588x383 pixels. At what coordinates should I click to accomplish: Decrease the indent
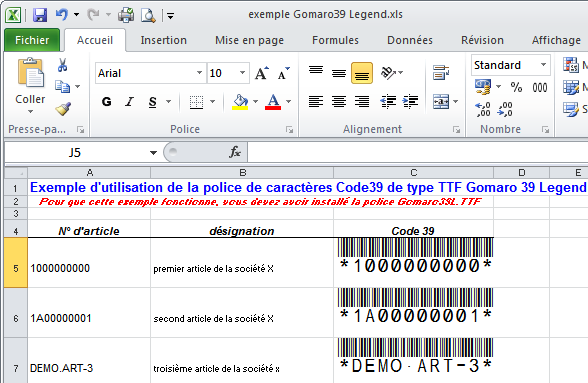click(388, 101)
